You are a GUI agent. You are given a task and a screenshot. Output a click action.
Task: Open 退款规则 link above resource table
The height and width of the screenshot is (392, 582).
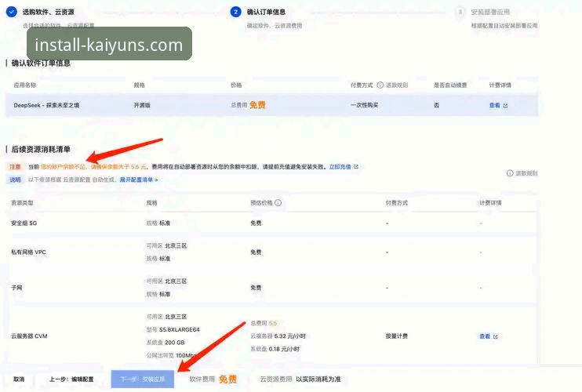pyautogui.click(x=526, y=173)
